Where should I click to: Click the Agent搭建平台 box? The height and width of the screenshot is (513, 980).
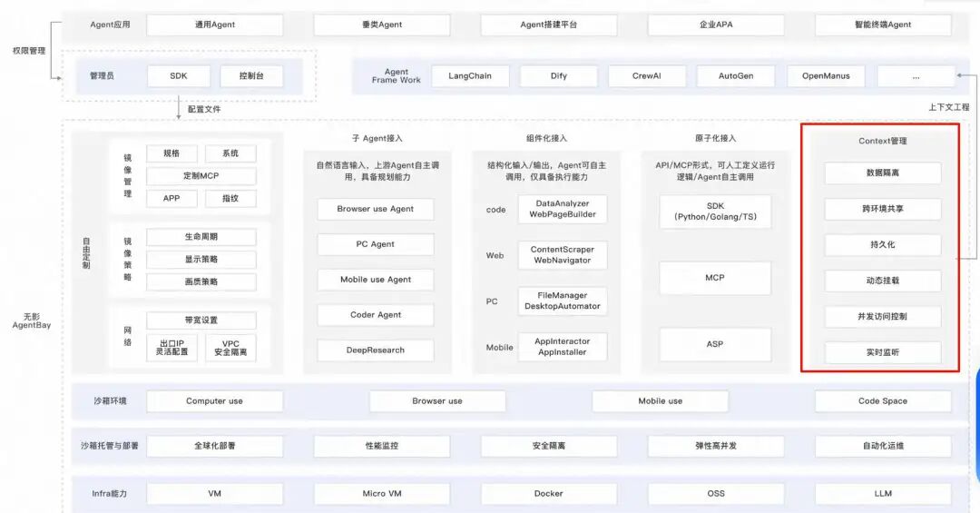(548, 25)
